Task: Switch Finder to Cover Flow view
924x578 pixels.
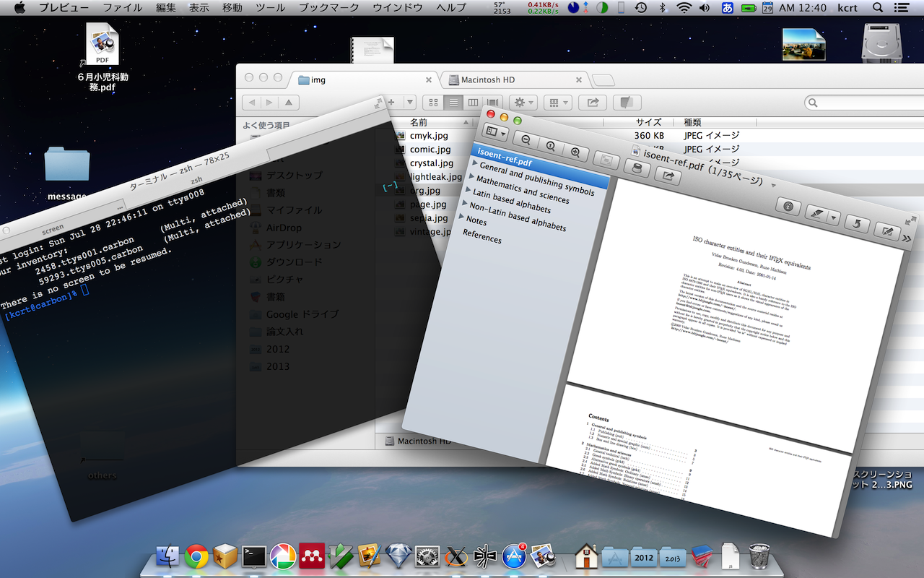Action: tap(492, 103)
